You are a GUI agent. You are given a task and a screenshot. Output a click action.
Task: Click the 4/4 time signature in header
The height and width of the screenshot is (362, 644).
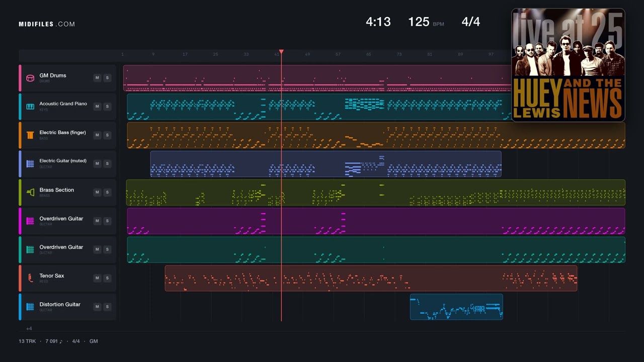(x=471, y=22)
